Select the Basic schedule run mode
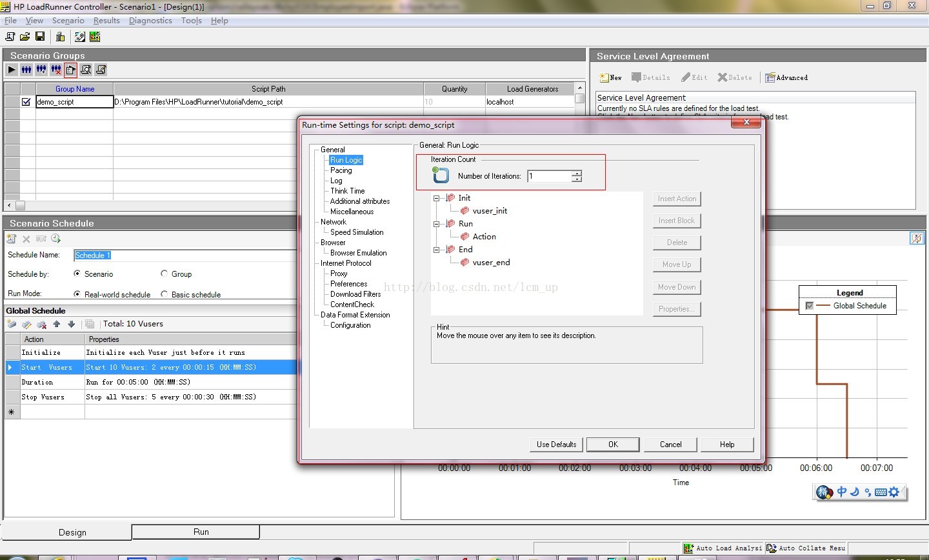 165,295
